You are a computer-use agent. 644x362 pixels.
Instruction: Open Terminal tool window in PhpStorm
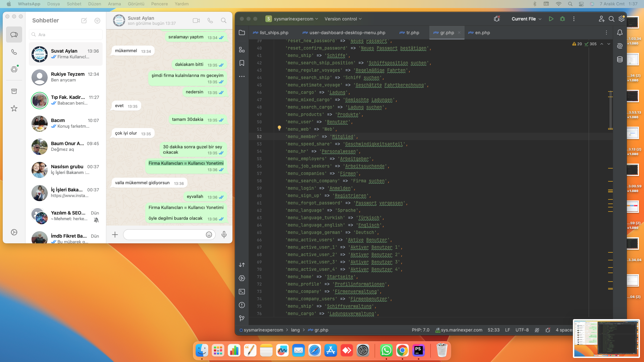(242, 292)
